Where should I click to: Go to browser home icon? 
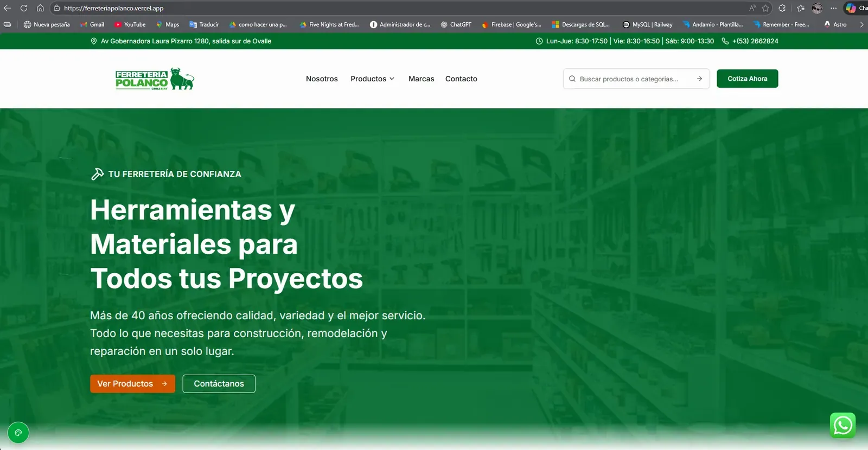40,8
